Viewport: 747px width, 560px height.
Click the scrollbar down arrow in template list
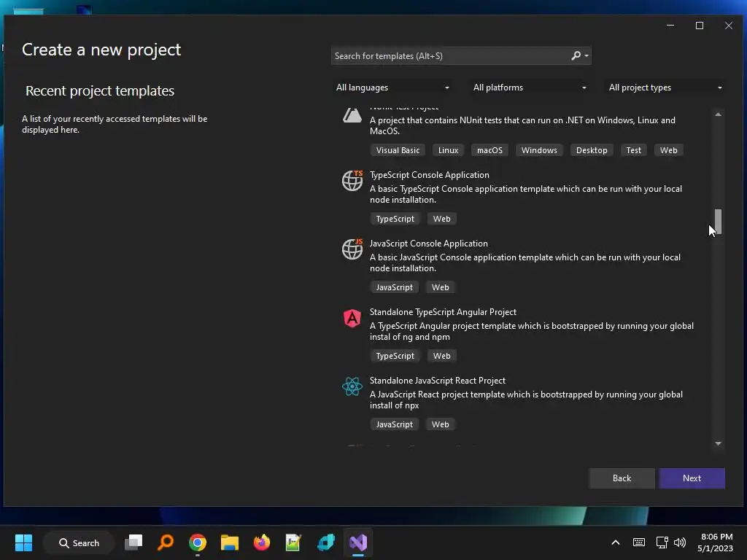(x=718, y=444)
